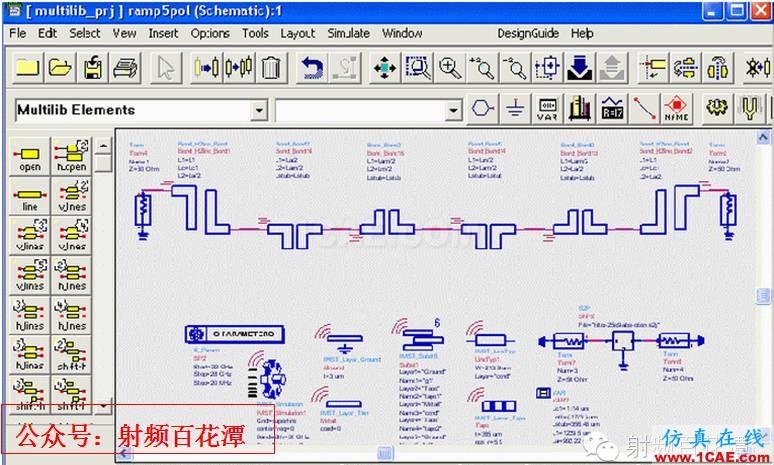Click the greyed Pop Out up-arrow icon
Screen dimensions: 774x465
pos(612,67)
